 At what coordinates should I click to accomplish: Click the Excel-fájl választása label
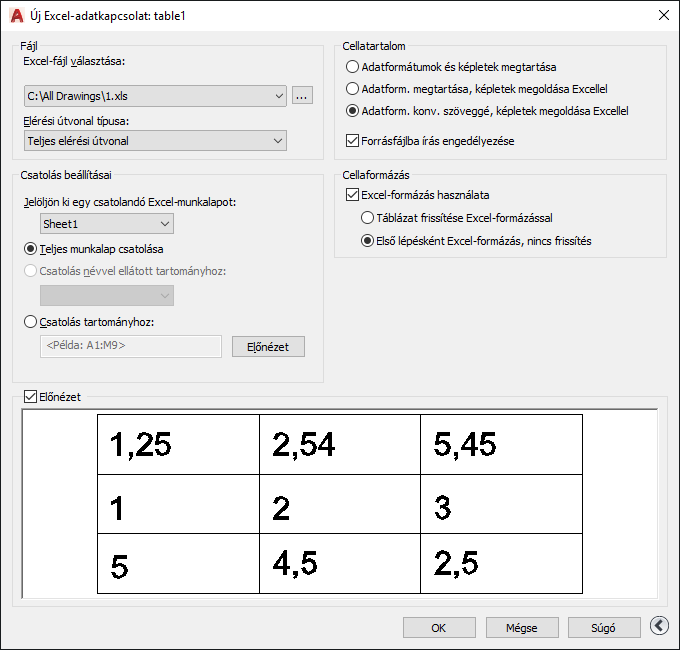point(74,61)
